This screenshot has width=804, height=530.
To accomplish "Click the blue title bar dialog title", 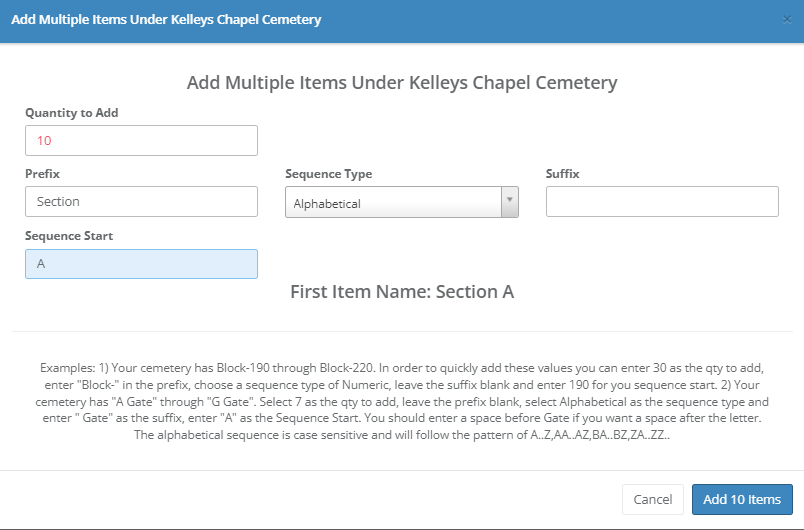I will pyautogui.click(x=166, y=20).
